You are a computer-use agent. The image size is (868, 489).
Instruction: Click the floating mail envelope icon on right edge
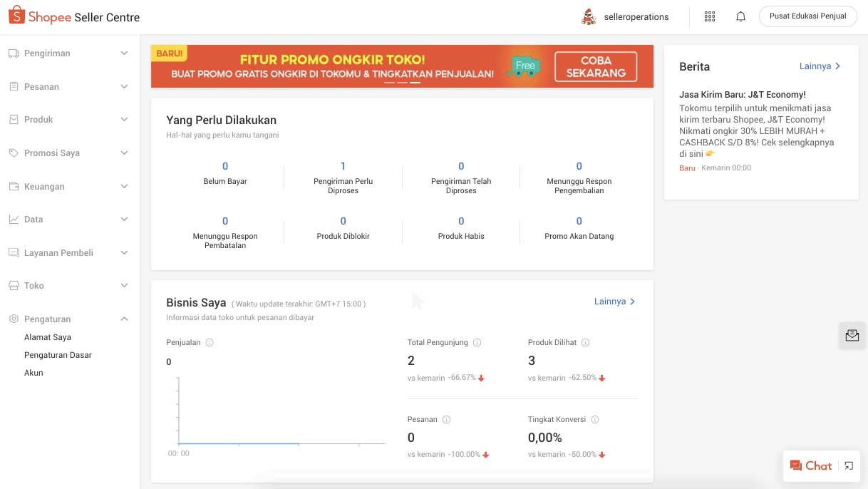click(852, 335)
